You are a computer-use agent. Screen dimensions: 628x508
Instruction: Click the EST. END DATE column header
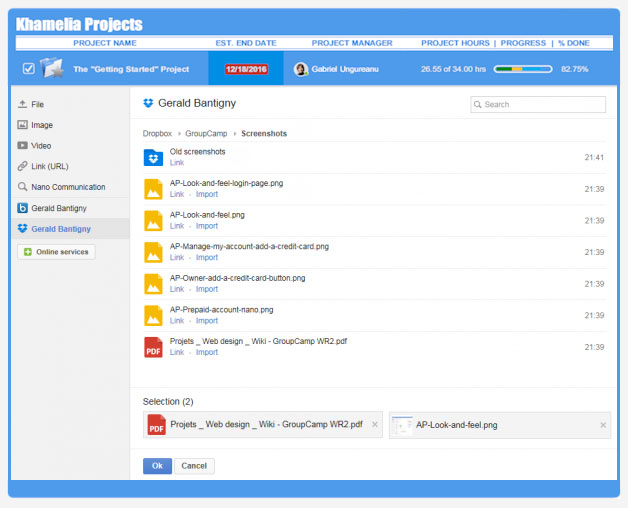coord(246,43)
